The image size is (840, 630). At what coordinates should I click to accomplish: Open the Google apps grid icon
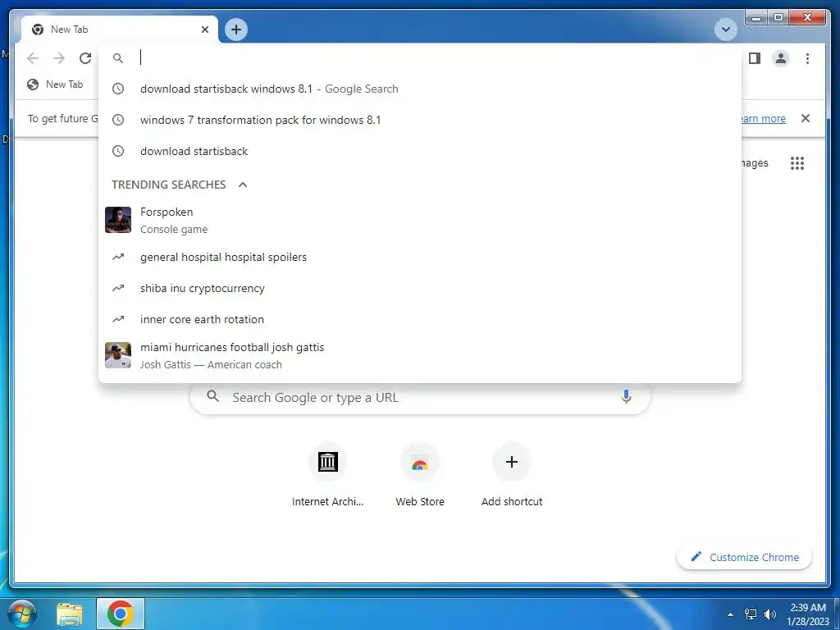click(x=797, y=163)
